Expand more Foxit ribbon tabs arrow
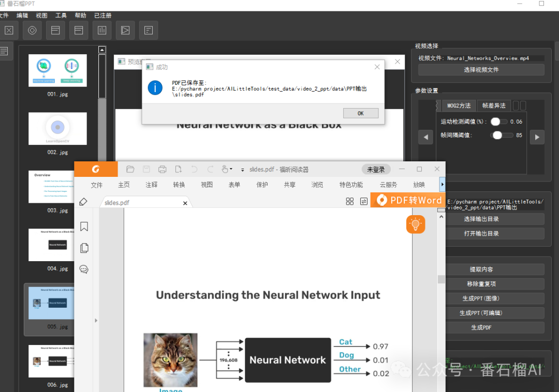The width and height of the screenshot is (559, 392). 442,185
